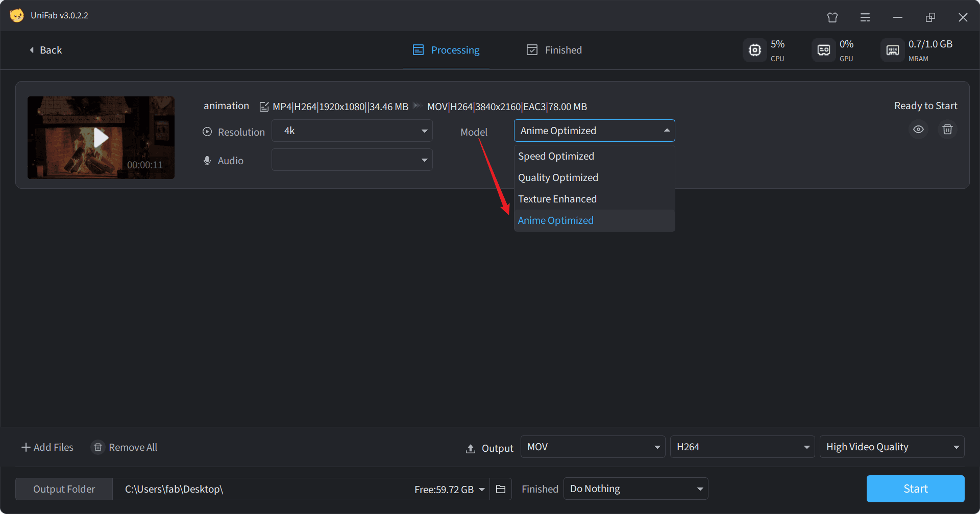Screen dimensions: 980x514
Task: Open the Audio dropdown
Action: (352, 160)
